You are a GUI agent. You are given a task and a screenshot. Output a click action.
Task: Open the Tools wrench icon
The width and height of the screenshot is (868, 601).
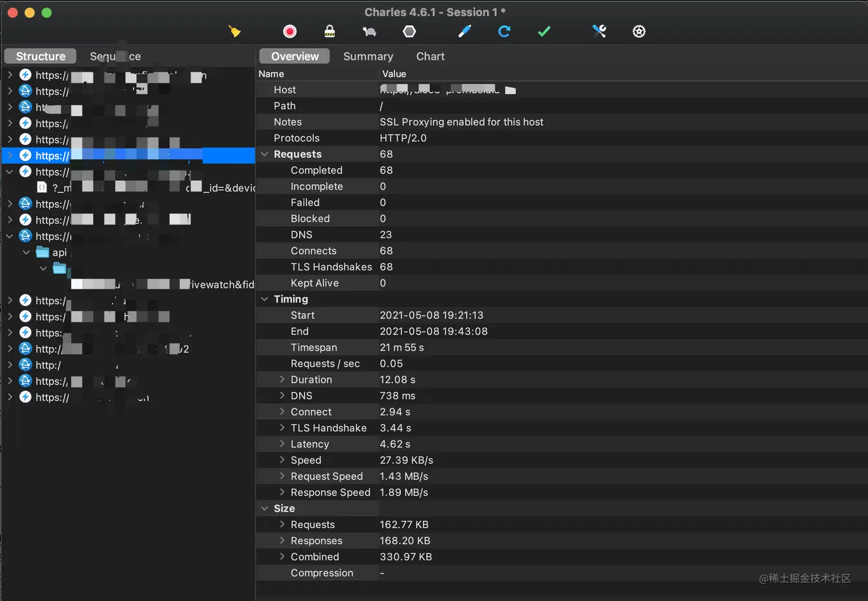pos(599,31)
